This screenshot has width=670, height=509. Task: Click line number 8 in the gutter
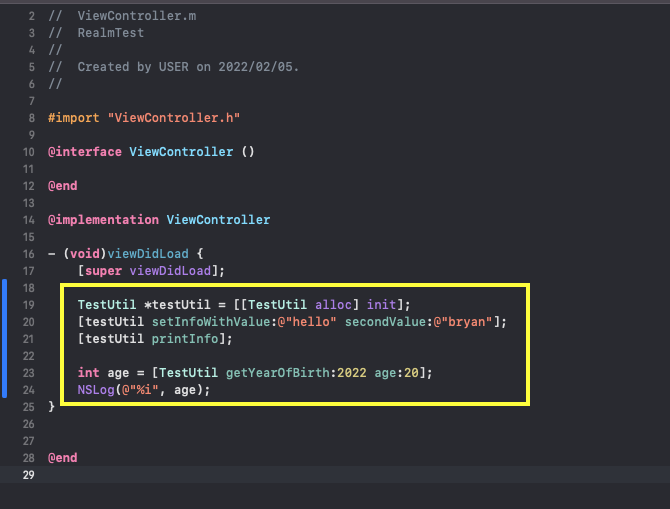31,118
